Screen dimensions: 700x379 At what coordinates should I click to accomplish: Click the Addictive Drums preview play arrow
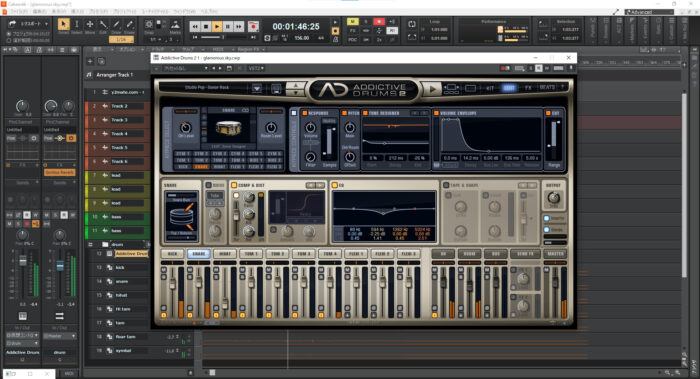[432, 89]
